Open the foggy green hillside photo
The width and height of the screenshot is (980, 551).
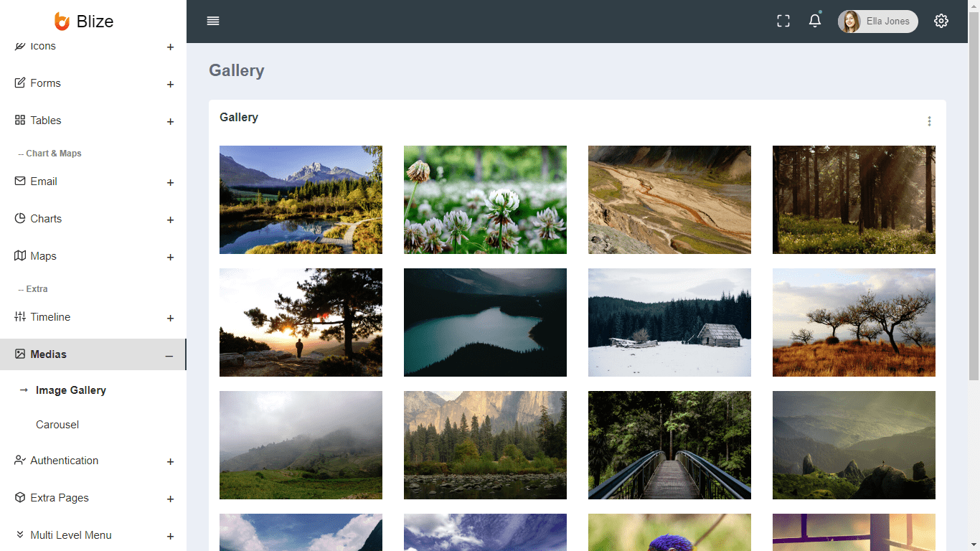[x=301, y=445]
